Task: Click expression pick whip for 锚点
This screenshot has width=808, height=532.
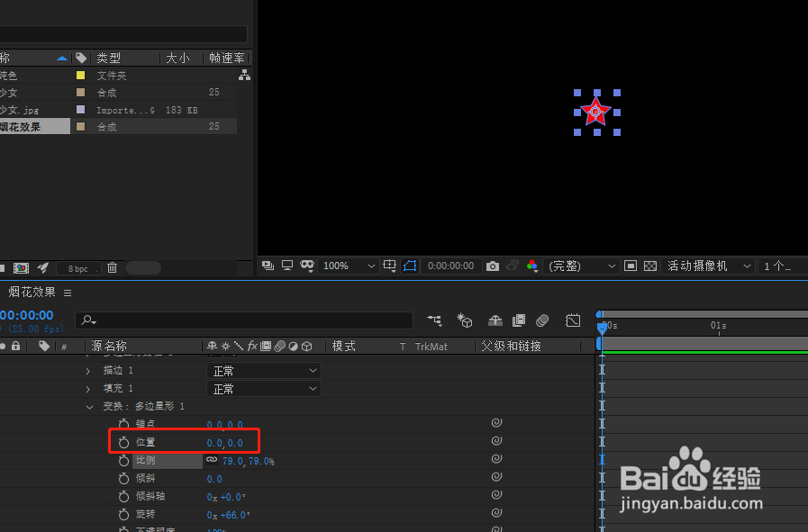Action: 496,423
